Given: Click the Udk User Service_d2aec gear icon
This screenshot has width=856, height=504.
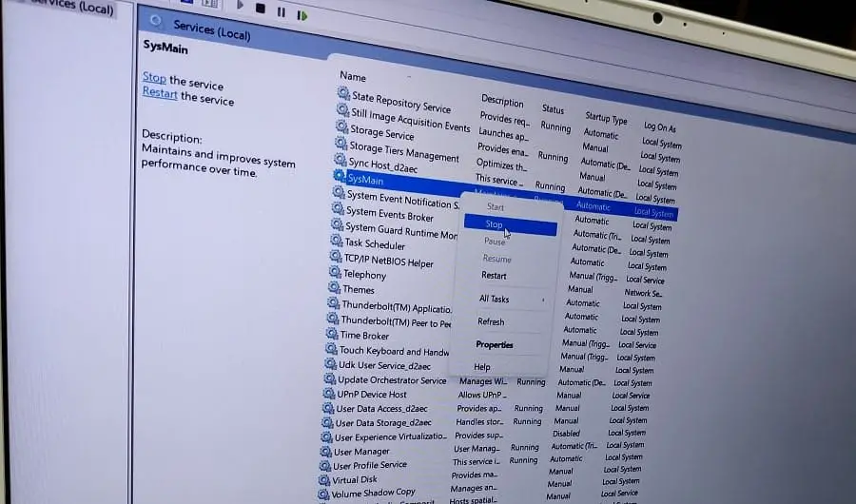Looking at the screenshot, I should click(330, 363).
